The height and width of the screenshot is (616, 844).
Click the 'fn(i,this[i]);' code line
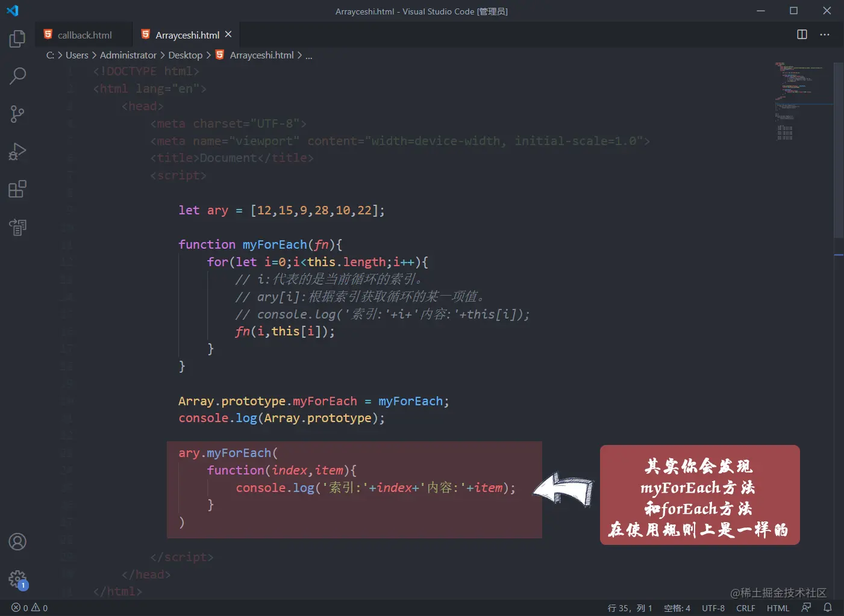click(x=285, y=331)
